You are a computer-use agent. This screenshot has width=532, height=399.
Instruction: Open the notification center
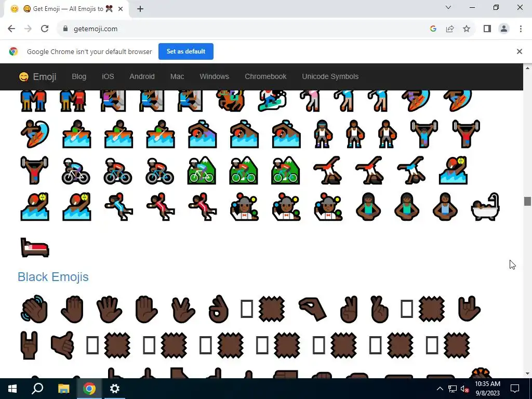click(x=515, y=389)
